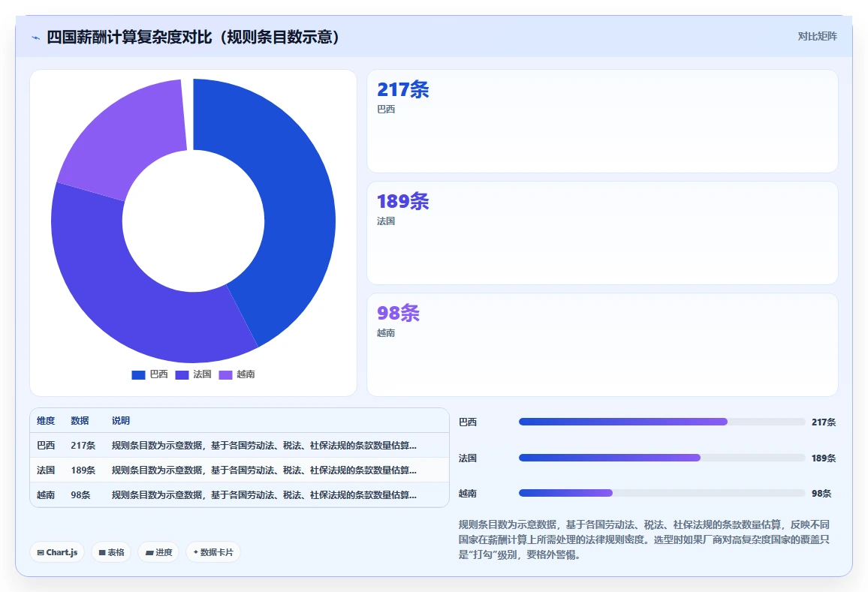Select the 巴西 cell in table
Image resolution: width=868 pixels, height=592 pixels.
pos(46,446)
